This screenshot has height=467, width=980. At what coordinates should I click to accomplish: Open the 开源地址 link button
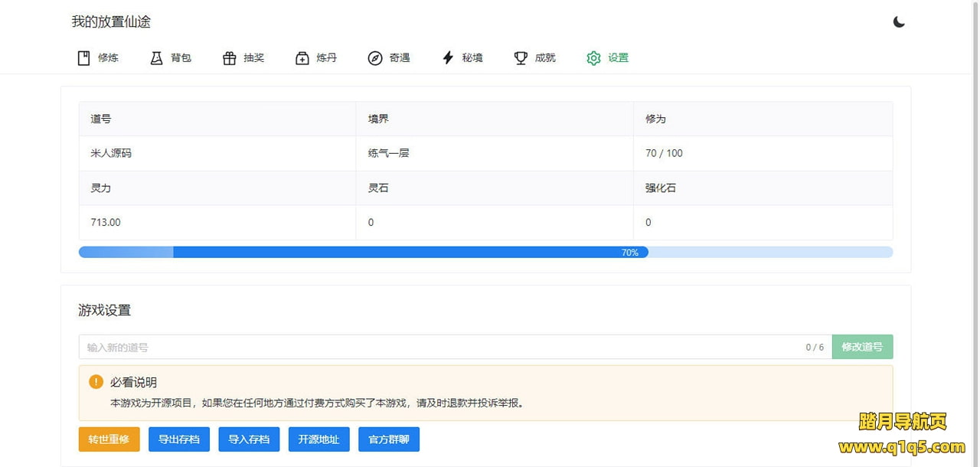pyautogui.click(x=318, y=439)
